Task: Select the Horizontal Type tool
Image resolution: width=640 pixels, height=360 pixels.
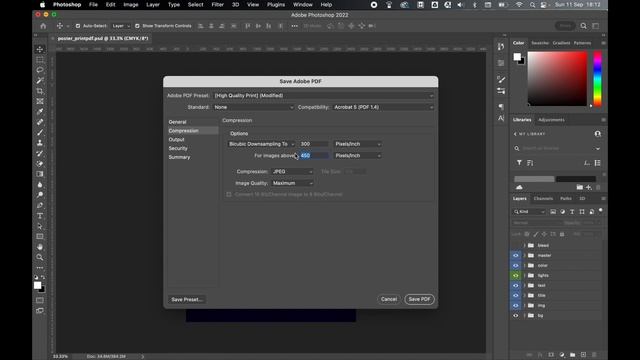Action: pyautogui.click(x=40, y=216)
